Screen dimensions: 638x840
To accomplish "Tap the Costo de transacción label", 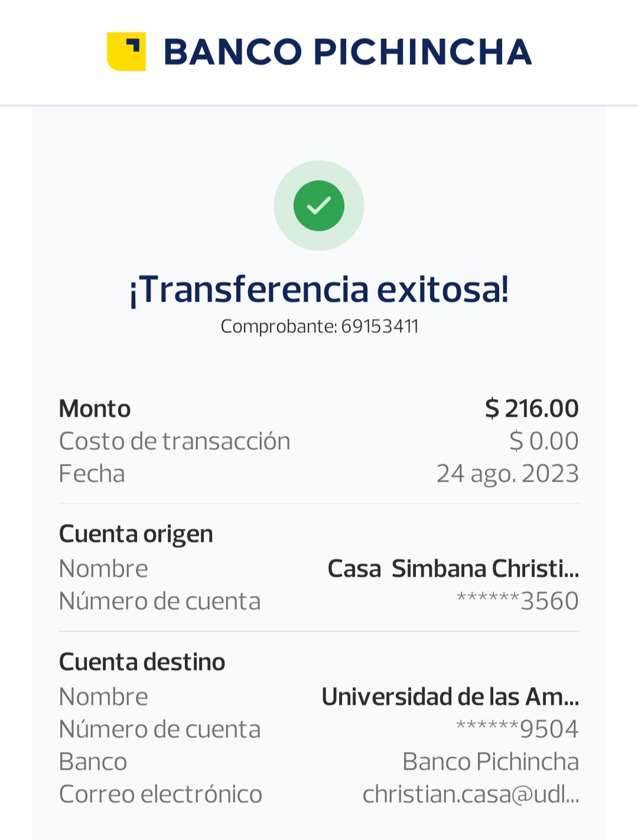I will click(174, 441).
